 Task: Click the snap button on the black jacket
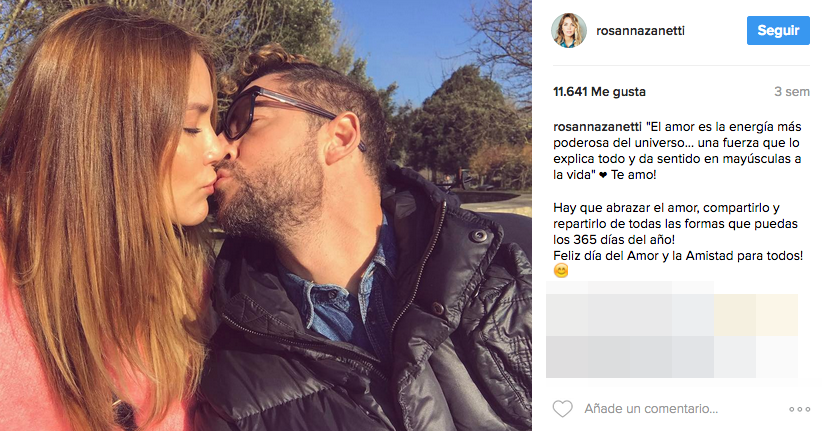[x=477, y=235]
